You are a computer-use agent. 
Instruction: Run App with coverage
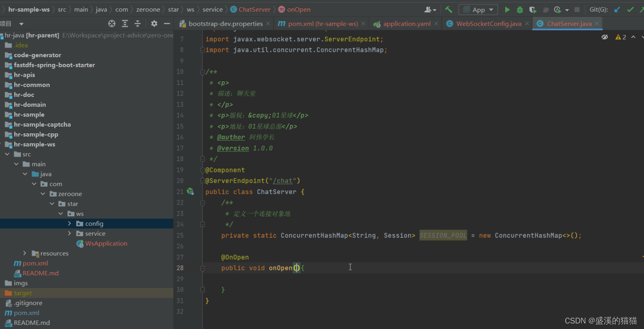coord(533,9)
